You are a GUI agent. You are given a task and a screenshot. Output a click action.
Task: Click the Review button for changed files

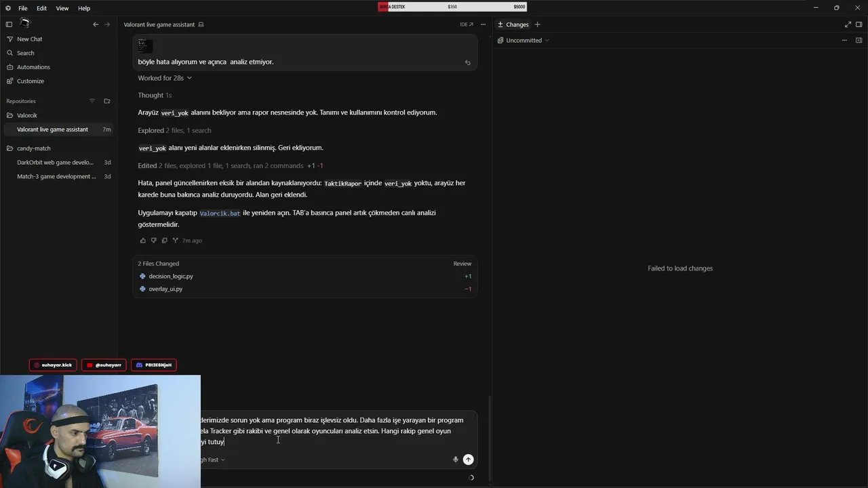[x=462, y=264]
